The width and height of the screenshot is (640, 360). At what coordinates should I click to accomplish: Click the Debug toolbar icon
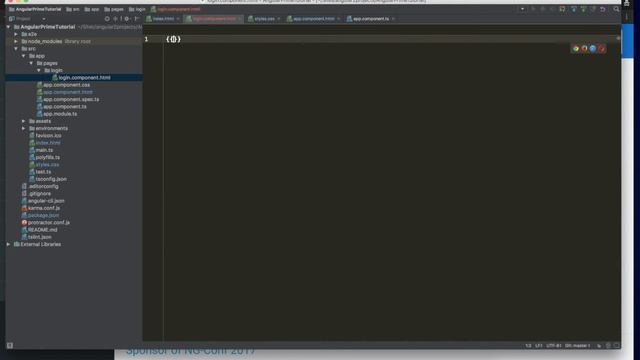click(x=543, y=9)
